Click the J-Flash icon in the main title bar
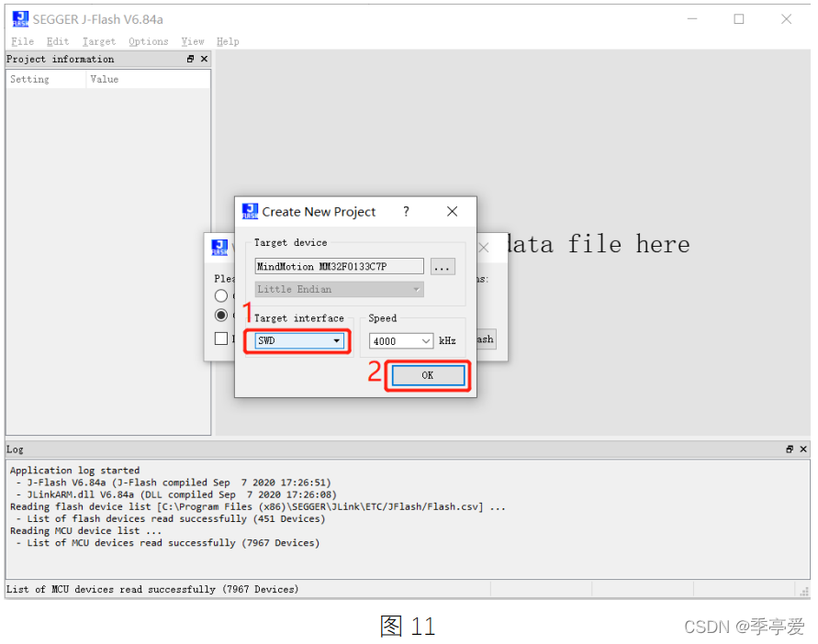The width and height of the screenshot is (818, 644). point(19,18)
